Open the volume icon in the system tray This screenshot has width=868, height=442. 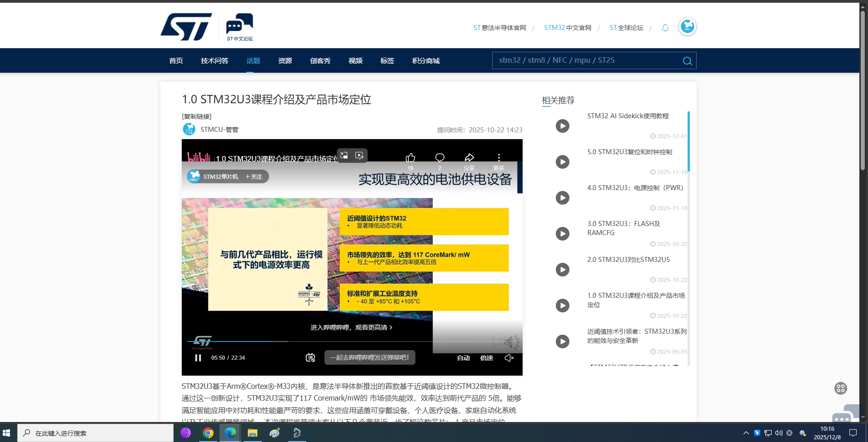point(779,433)
